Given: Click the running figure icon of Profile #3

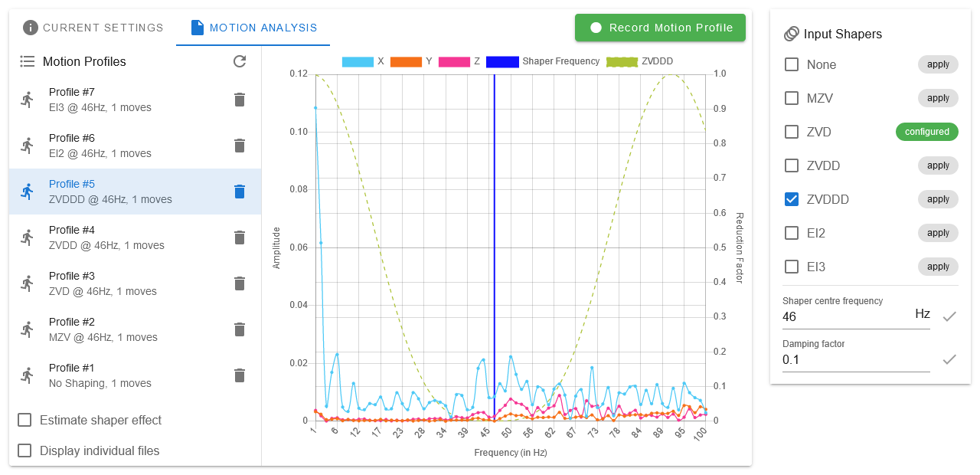Looking at the screenshot, I should click(x=28, y=283).
